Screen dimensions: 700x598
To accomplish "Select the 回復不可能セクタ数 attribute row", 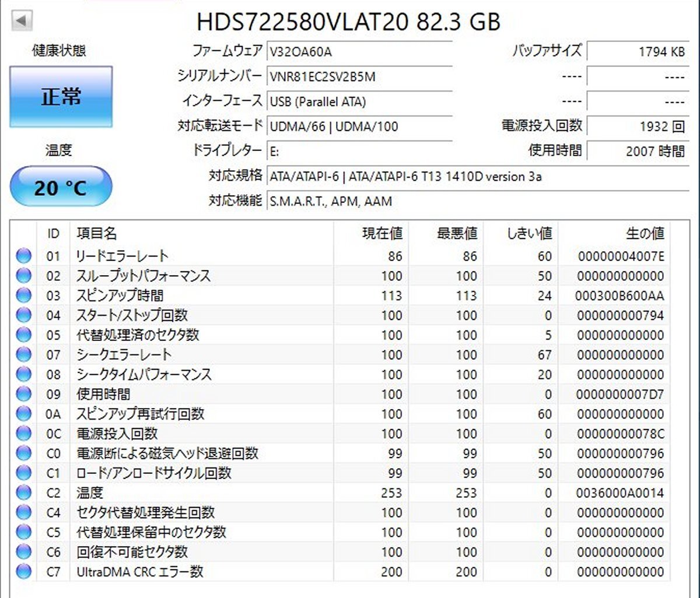I will [x=341, y=552].
